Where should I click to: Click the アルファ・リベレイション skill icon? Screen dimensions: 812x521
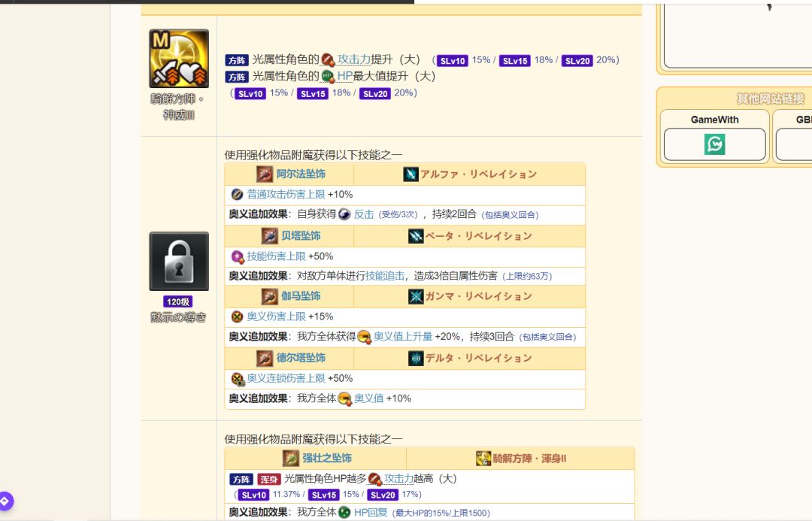coord(411,174)
